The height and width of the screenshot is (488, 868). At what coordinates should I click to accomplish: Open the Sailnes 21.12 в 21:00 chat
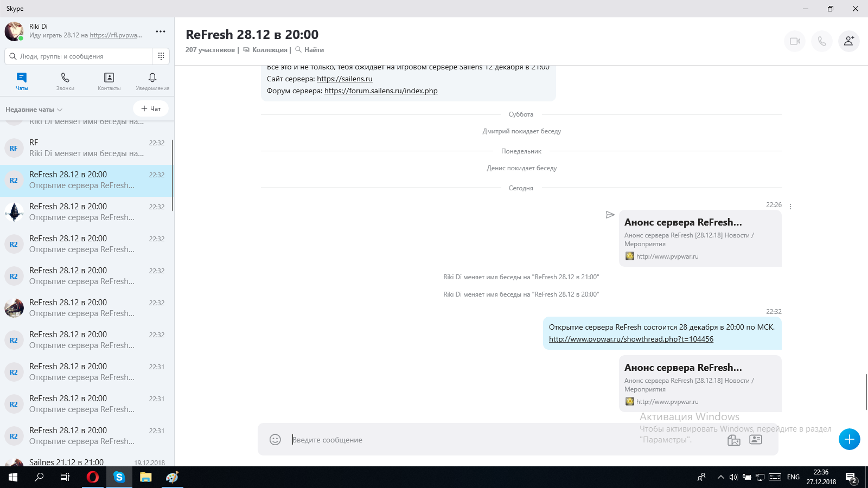(x=87, y=462)
